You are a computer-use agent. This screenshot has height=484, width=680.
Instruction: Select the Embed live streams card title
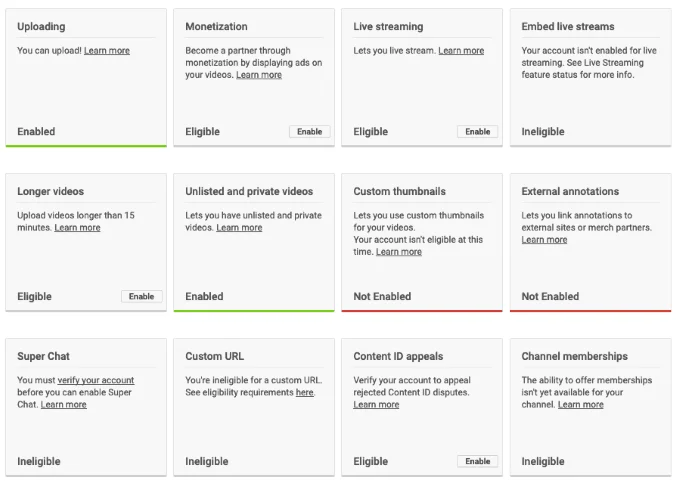point(568,27)
